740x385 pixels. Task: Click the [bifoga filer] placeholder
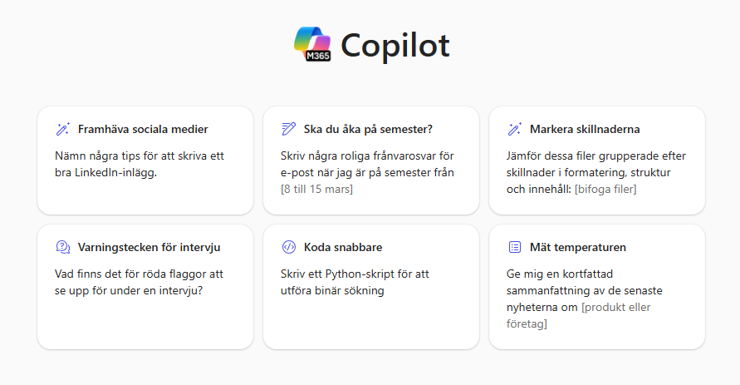click(x=605, y=189)
